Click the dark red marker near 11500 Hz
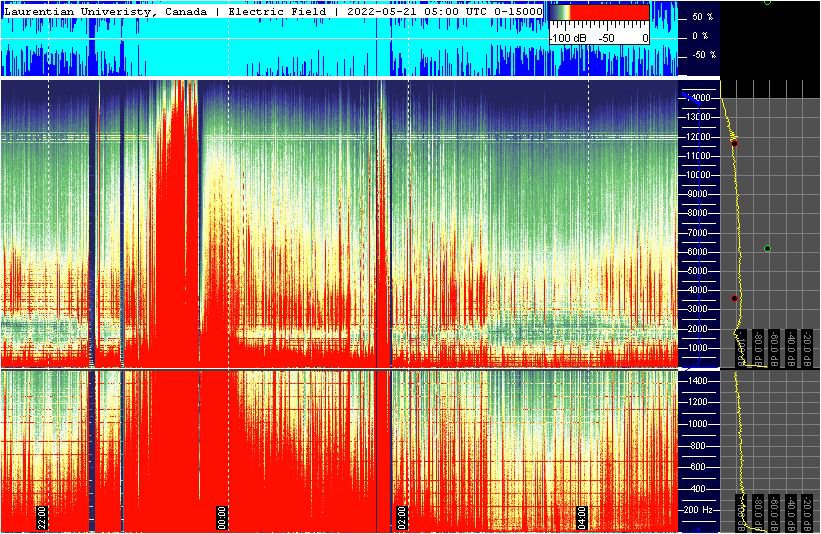This screenshot has width=821, height=534. [734, 143]
